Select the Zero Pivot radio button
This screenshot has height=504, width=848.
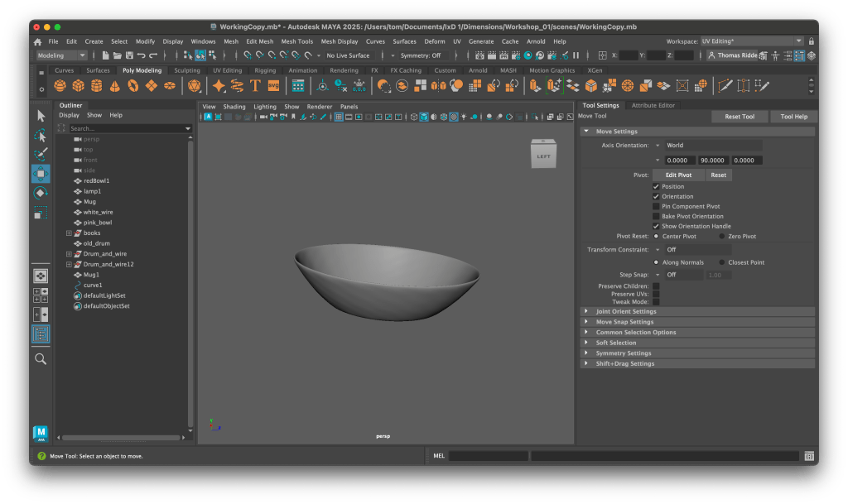(x=722, y=237)
